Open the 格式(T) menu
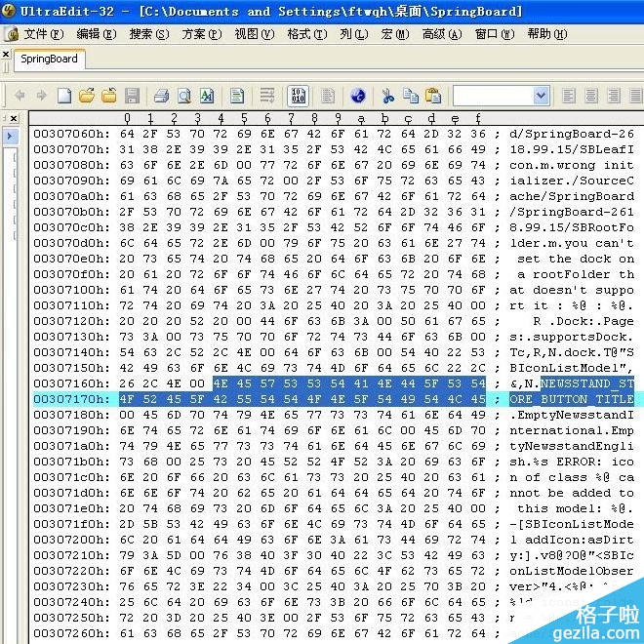Viewport: 644px width, 644px height. tap(307, 34)
